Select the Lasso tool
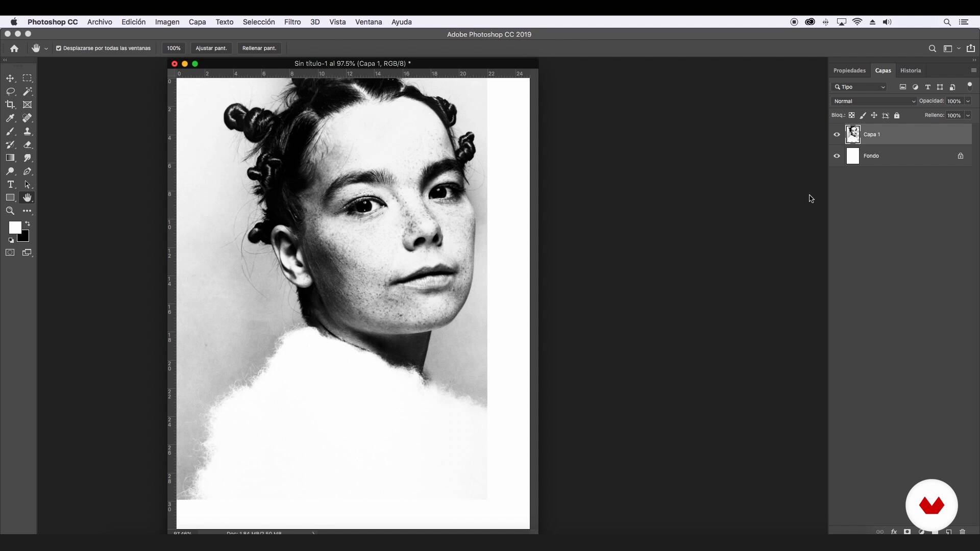The image size is (980, 551). click(10, 91)
